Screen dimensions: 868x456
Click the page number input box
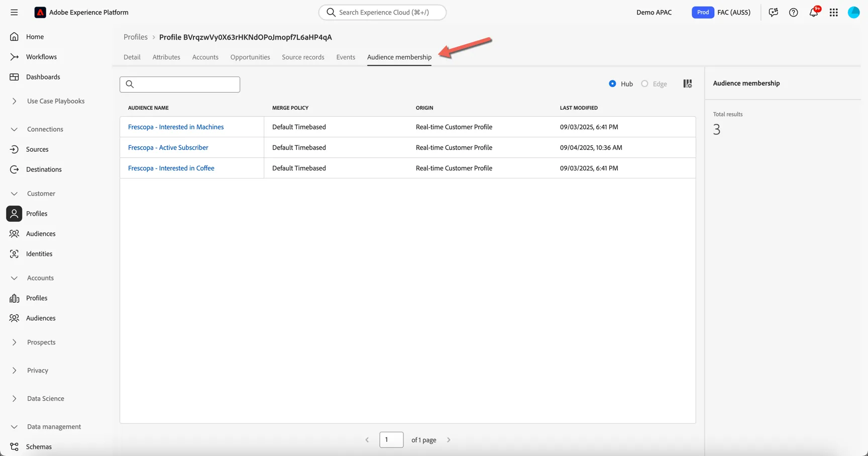[391, 440]
